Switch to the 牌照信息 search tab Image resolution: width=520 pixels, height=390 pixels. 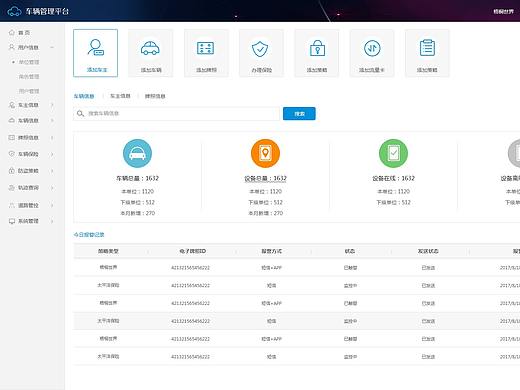pyautogui.click(x=155, y=96)
